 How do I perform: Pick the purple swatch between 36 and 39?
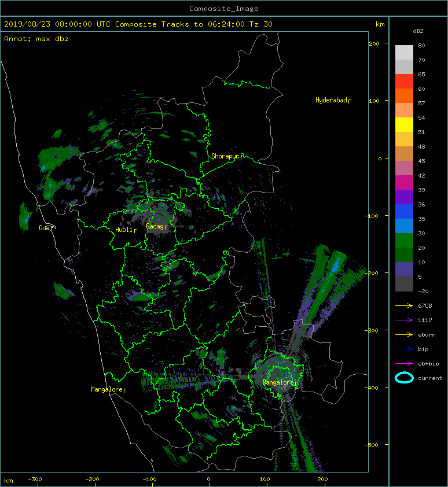tap(404, 197)
